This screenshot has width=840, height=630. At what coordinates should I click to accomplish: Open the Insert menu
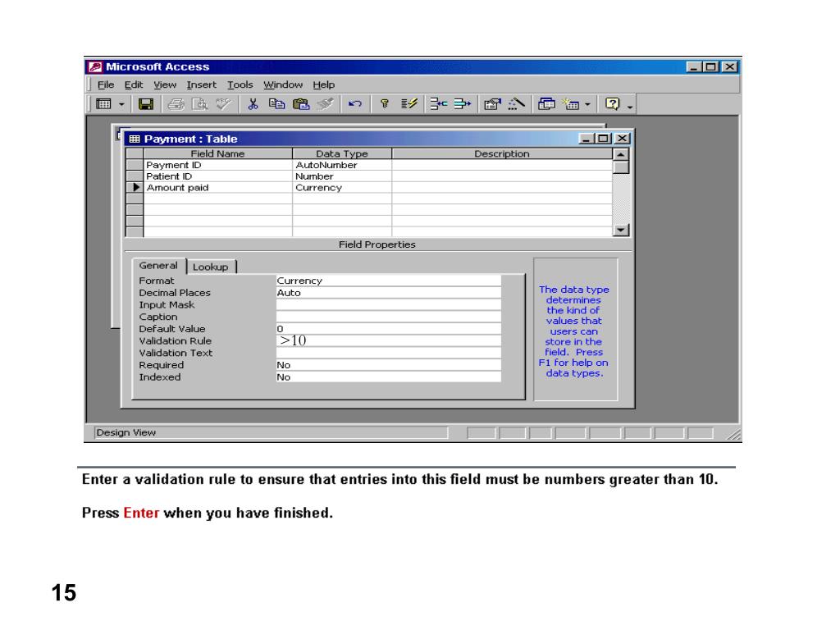point(202,84)
